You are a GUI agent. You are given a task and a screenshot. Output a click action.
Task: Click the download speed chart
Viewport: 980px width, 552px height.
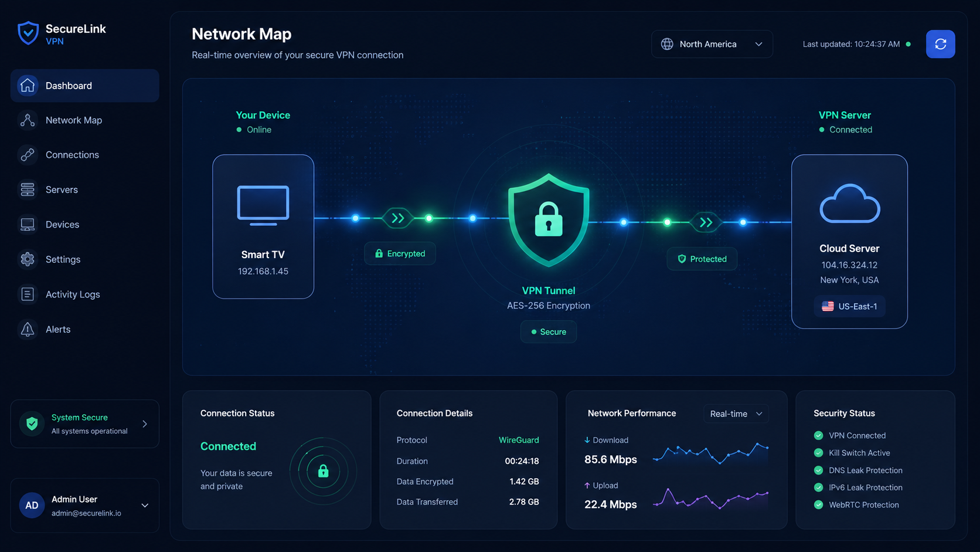[710, 454]
